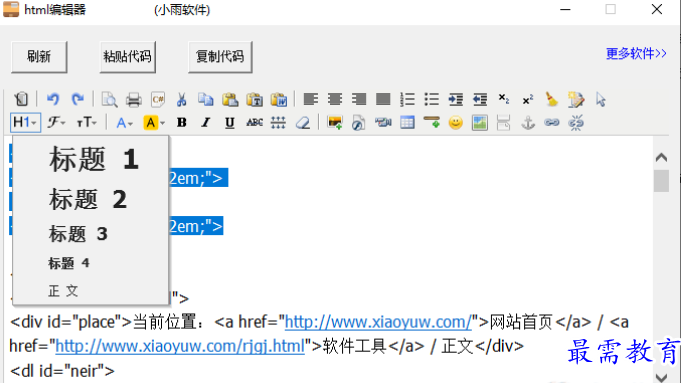Open the text color dropdown
Viewport: 689px width, 383px height.
(x=124, y=123)
